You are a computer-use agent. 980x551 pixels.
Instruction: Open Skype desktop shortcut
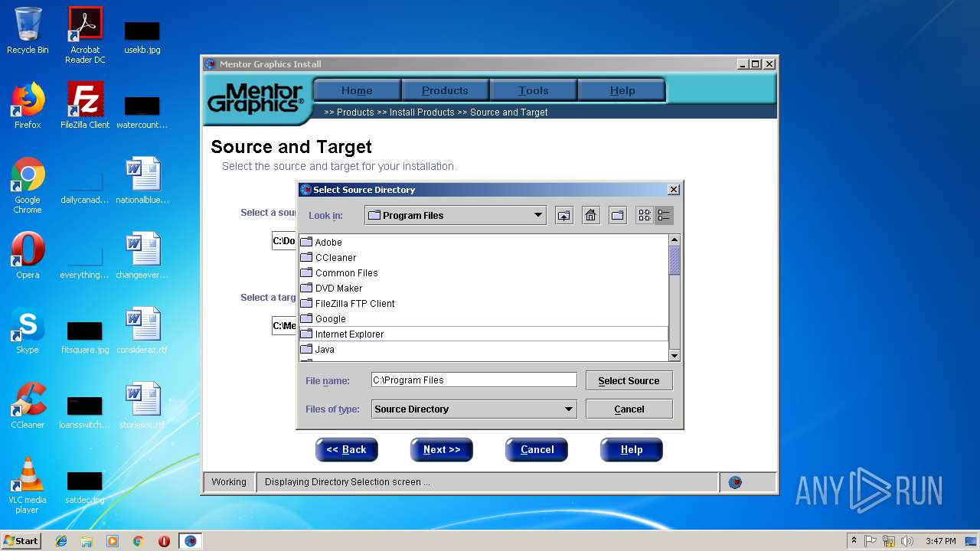(x=28, y=331)
